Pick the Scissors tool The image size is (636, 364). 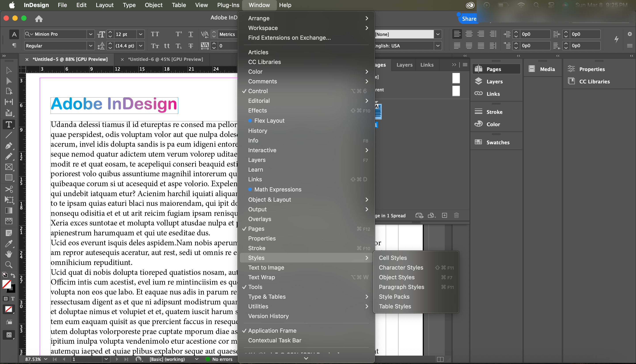pyautogui.click(x=9, y=189)
